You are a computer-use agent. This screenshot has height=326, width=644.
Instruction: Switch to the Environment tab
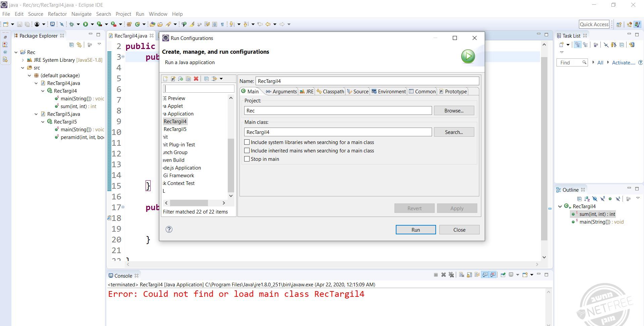click(x=389, y=92)
